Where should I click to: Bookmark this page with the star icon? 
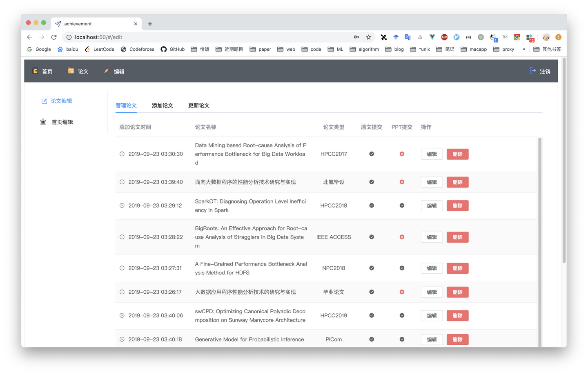(x=369, y=37)
